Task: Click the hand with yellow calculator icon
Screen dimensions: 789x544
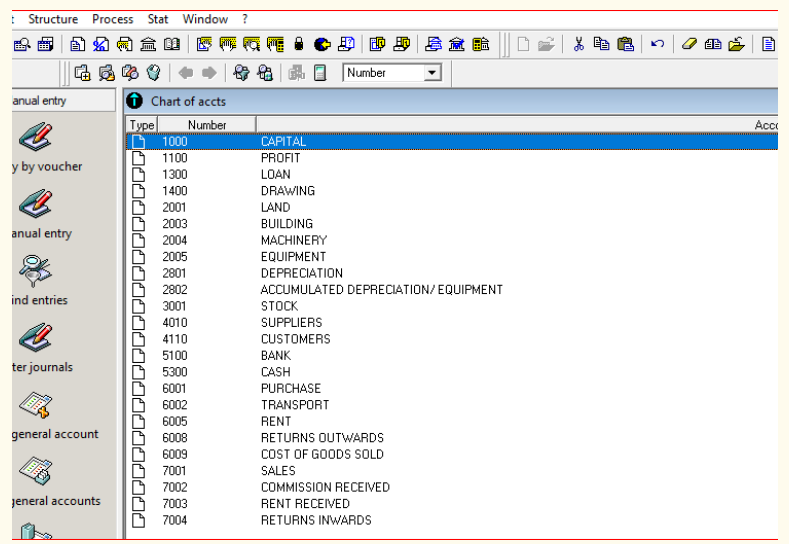Action: coord(275,44)
